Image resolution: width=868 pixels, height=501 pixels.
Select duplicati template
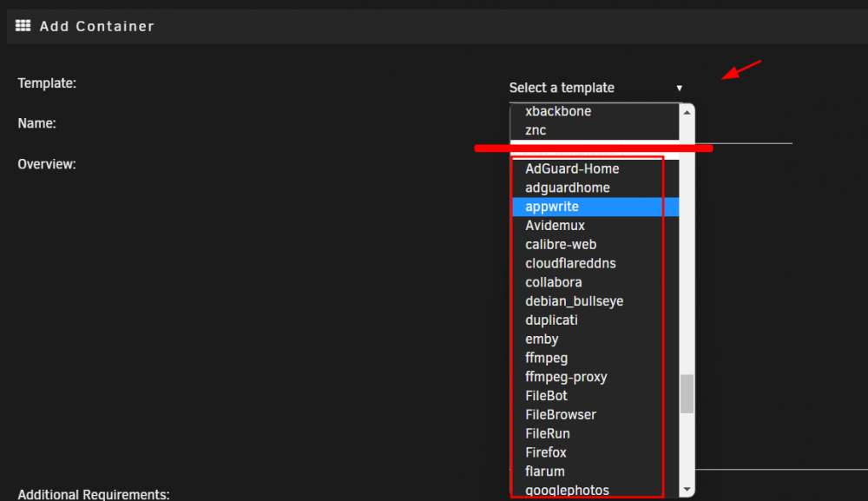click(x=595, y=320)
